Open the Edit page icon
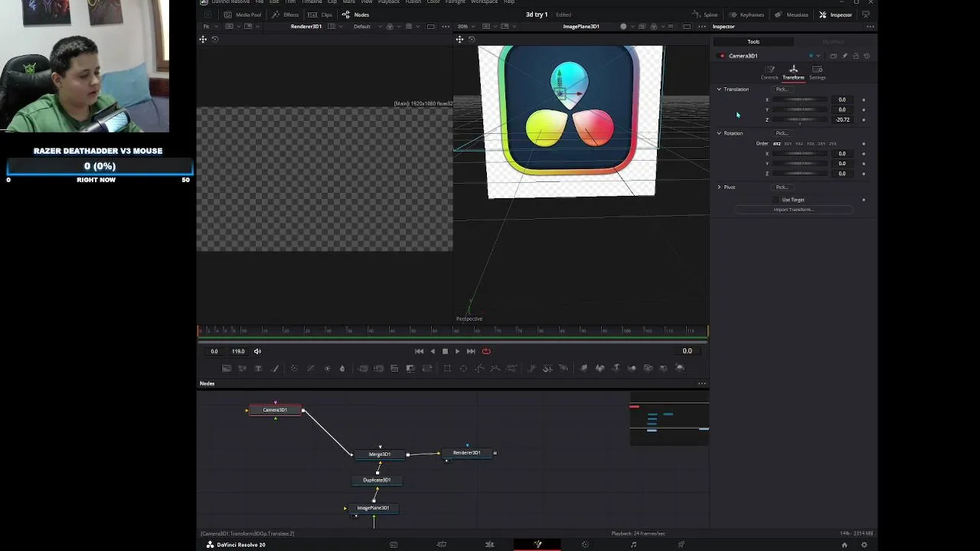This screenshot has height=551, width=980. pyautogui.click(x=489, y=545)
